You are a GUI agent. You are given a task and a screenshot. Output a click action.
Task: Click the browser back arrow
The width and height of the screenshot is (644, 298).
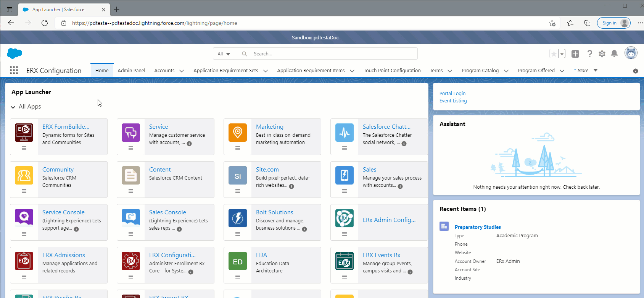11,23
